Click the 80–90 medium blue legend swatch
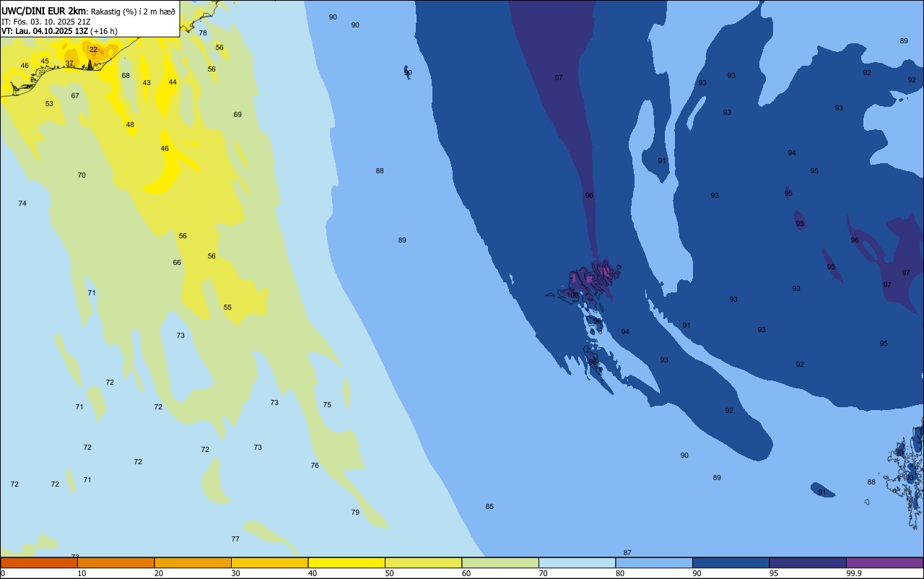Viewport: 924px width, 579px height. pos(654,562)
